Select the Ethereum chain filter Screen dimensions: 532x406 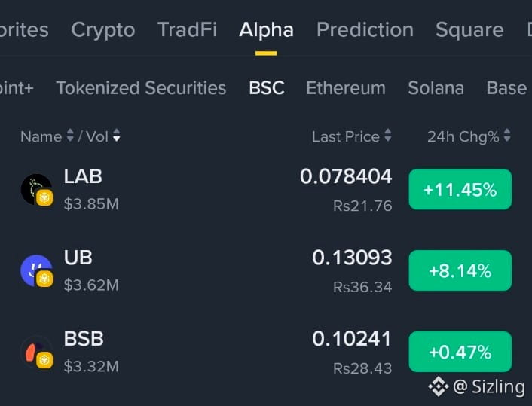coord(346,88)
